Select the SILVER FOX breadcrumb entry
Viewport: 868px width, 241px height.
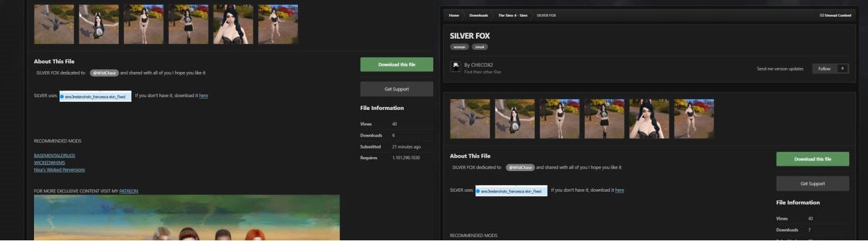pos(547,15)
